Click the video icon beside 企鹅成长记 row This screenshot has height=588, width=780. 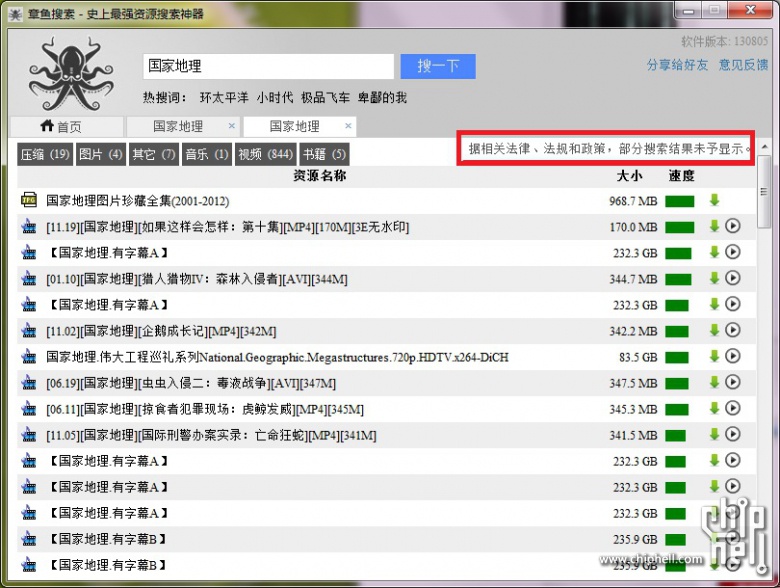pyautogui.click(x=29, y=331)
